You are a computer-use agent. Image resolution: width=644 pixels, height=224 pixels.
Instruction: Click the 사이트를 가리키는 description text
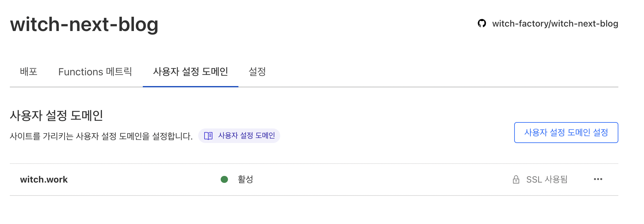click(101, 136)
